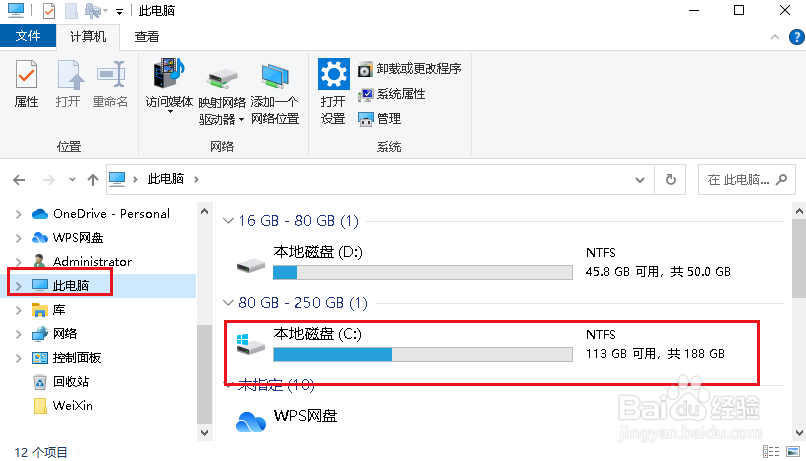
Task: Select 控制面板 in navigation pane
Action: pos(77,358)
